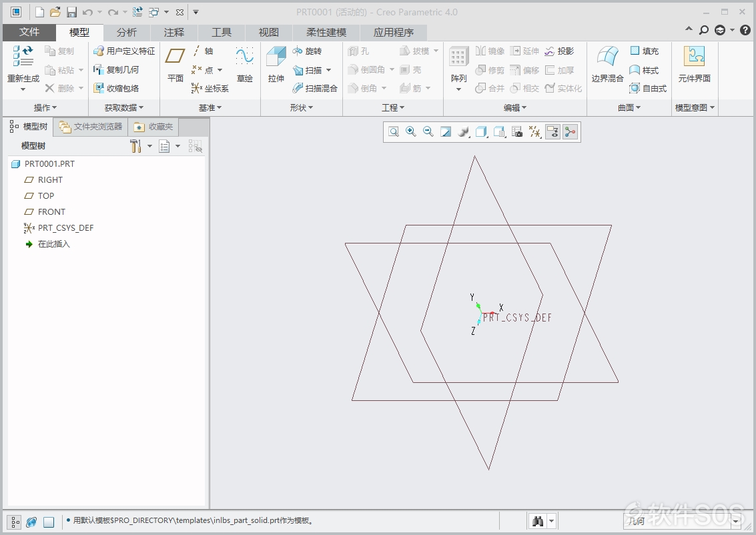Select the 拉伸 extrude tool
This screenshot has width=756, height=535.
276,65
